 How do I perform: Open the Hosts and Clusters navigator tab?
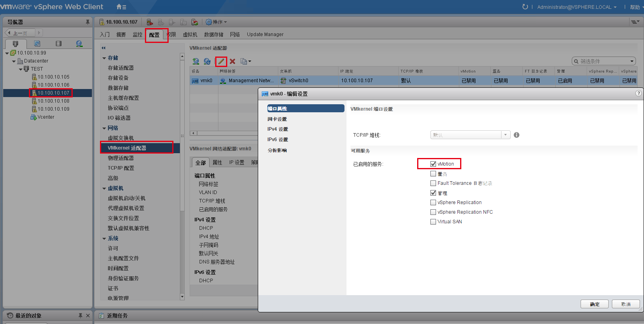(16, 43)
